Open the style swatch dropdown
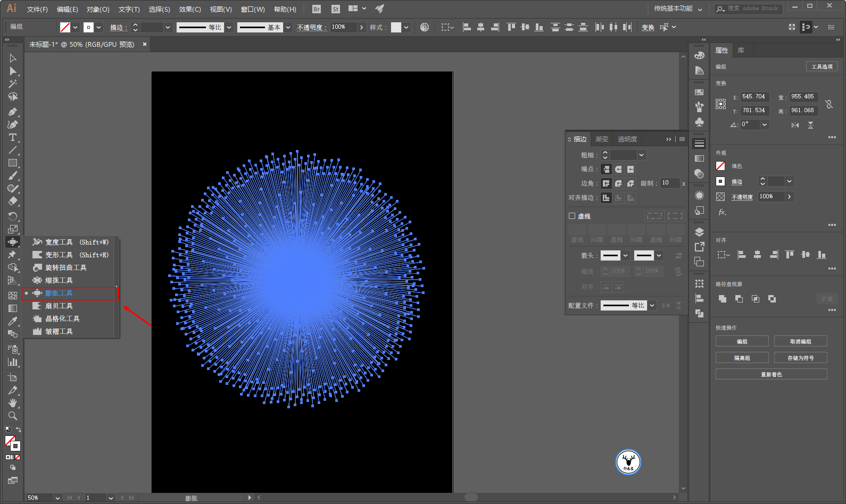This screenshot has width=846, height=504. 407,27
